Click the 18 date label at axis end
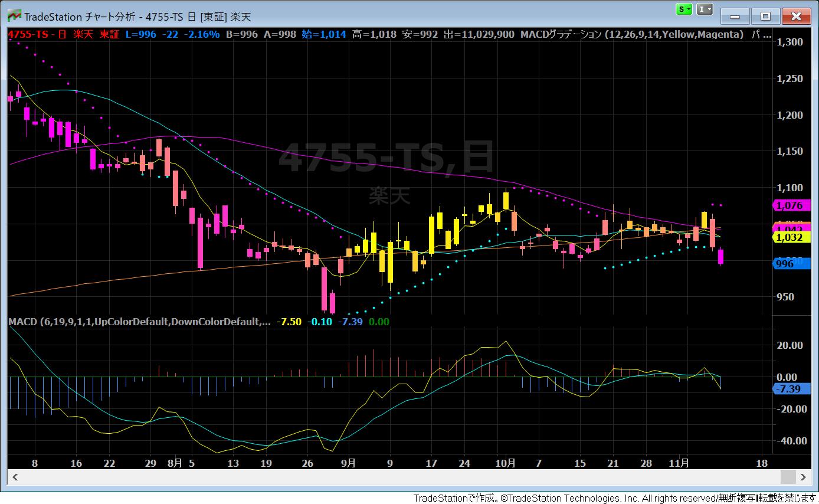819x504 pixels. tap(762, 463)
